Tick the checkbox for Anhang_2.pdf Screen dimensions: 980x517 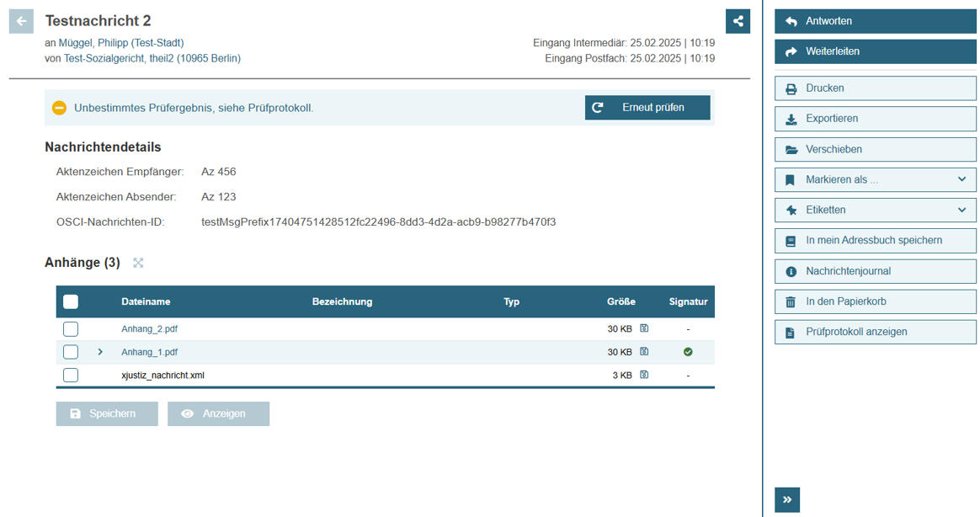(71, 329)
